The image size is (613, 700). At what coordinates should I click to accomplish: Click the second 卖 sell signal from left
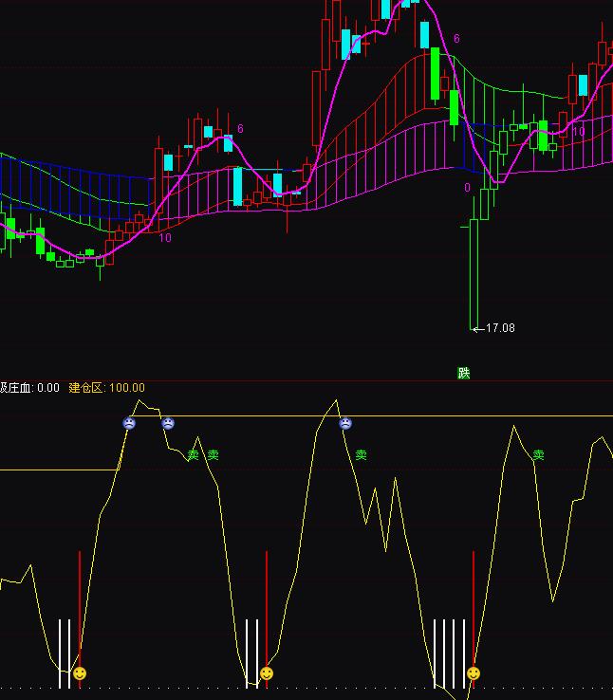click(214, 455)
